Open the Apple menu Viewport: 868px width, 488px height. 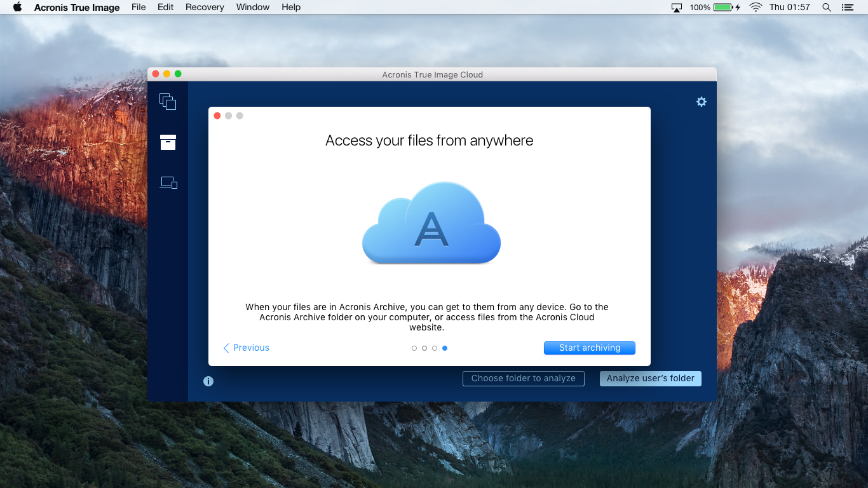(x=17, y=7)
